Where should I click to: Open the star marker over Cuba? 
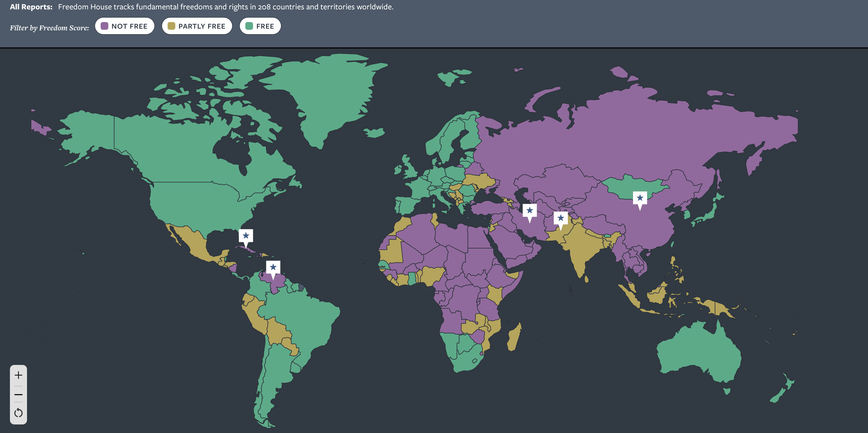246,236
